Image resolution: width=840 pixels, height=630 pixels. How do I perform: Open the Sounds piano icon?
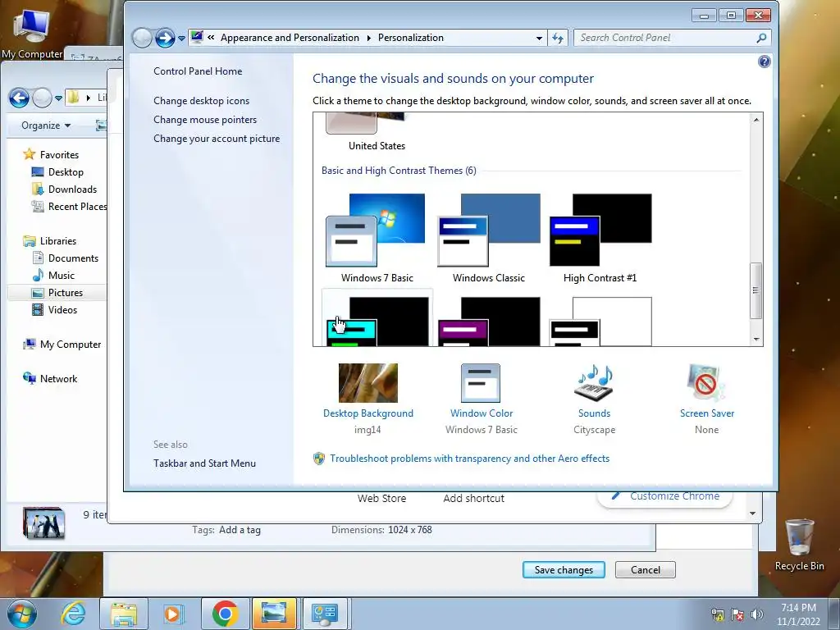pos(594,382)
